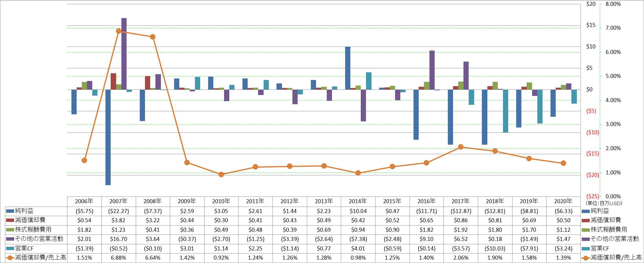Click the orange line marker for 2017
The height and width of the screenshot is (263, 644).
tap(461, 147)
